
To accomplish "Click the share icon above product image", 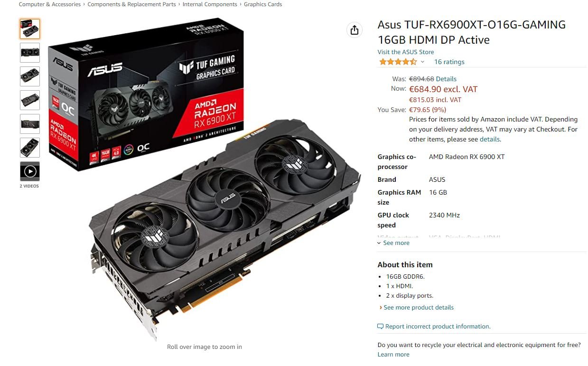I will coord(354,30).
